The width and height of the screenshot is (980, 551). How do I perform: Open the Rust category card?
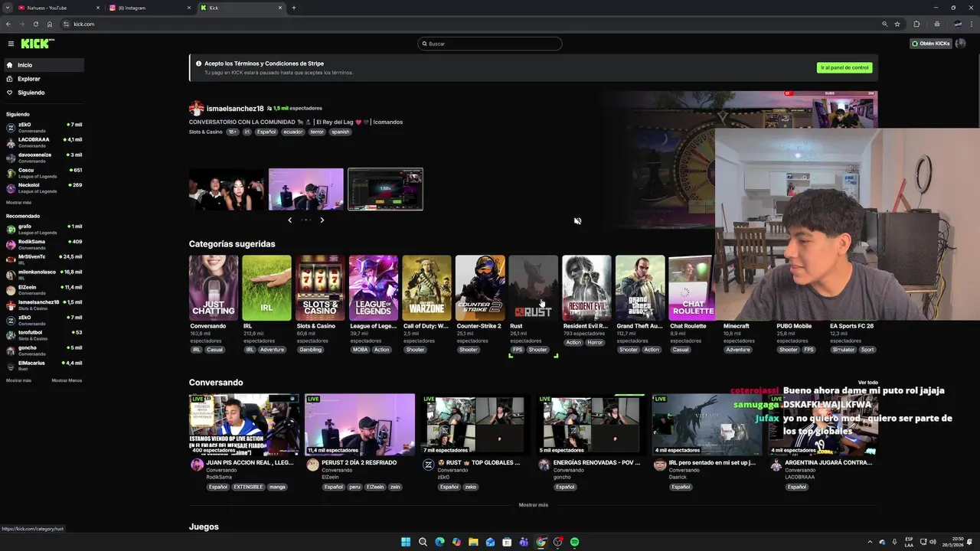coord(534,288)
